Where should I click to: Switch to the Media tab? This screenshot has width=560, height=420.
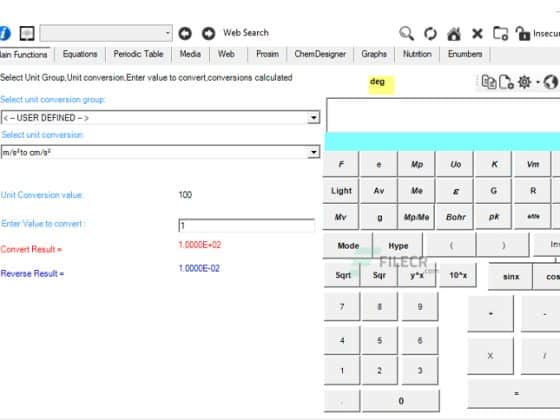click(x=190, y=54)
